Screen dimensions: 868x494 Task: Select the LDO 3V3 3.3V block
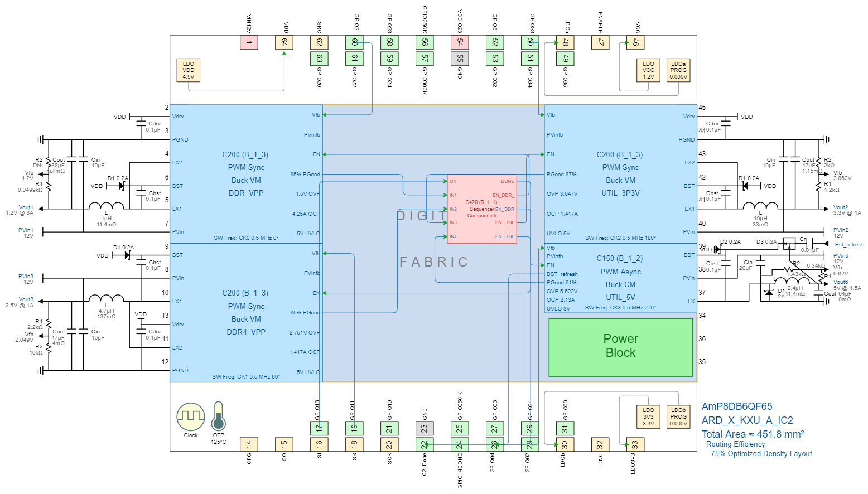coord(648,416)
